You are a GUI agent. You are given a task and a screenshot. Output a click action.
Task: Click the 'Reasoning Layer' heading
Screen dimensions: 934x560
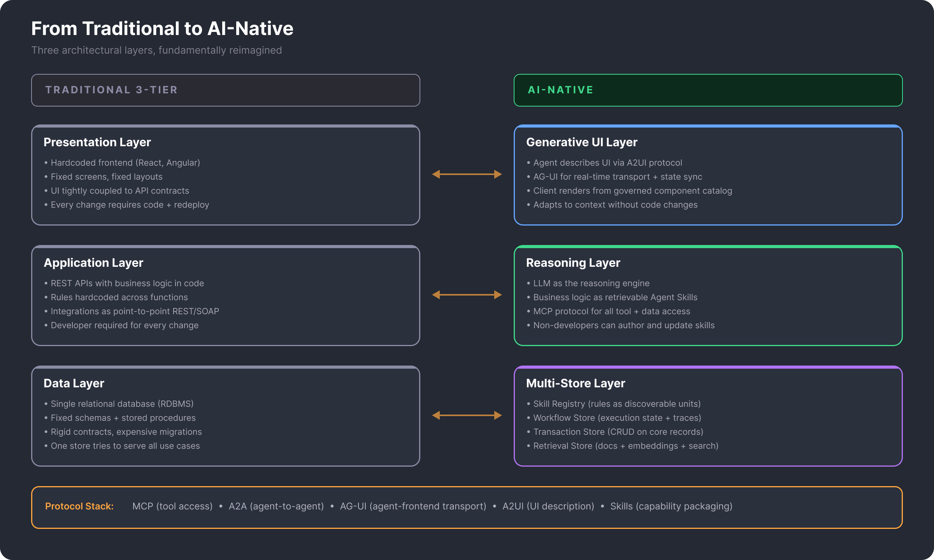pyautogui.click(x=573, y=263)
